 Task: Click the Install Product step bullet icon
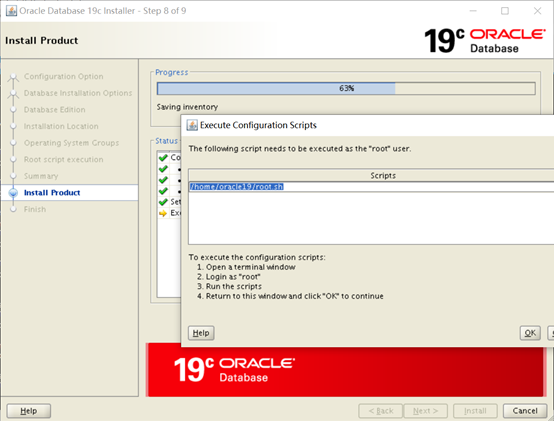13,192
